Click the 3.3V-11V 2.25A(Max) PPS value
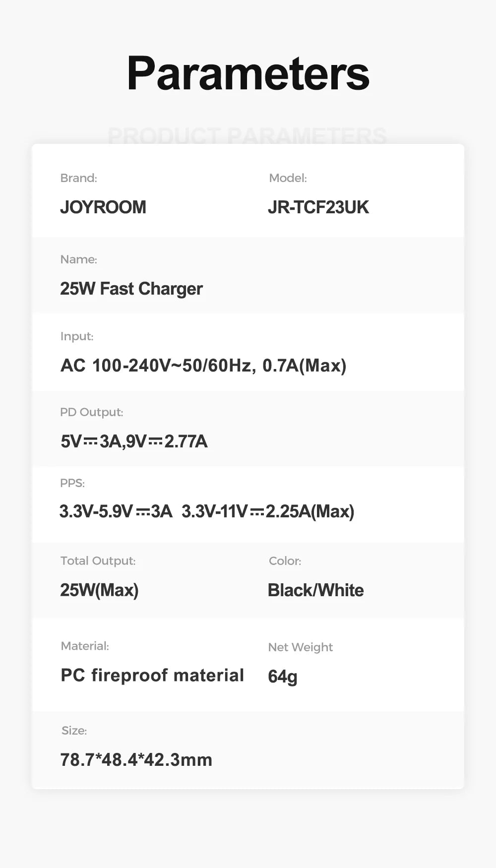Viewport: 496px width, 868px height. point(268,511)
